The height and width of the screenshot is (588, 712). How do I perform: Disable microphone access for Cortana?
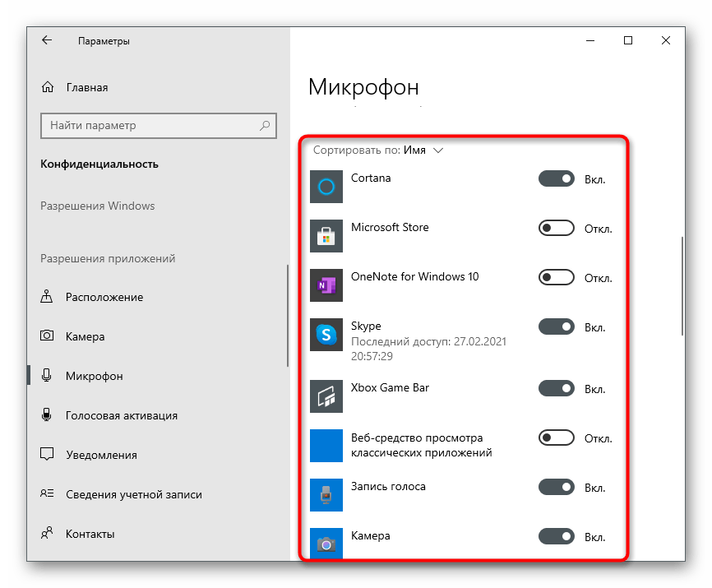point(556,178)
